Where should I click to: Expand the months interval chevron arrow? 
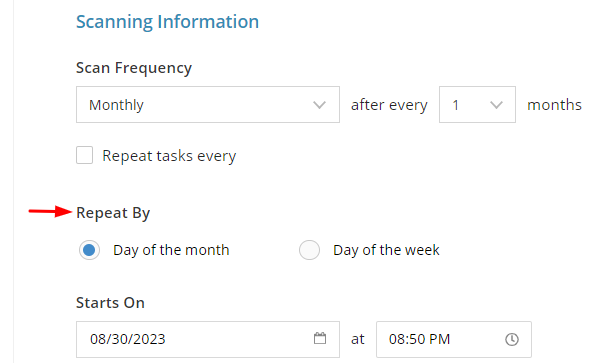(496, 104)
